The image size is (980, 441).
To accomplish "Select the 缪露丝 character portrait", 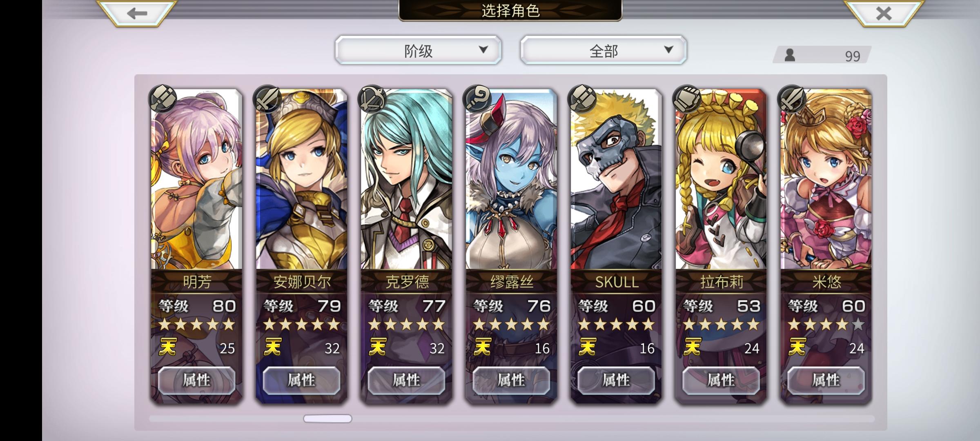I will coord(511,180).
